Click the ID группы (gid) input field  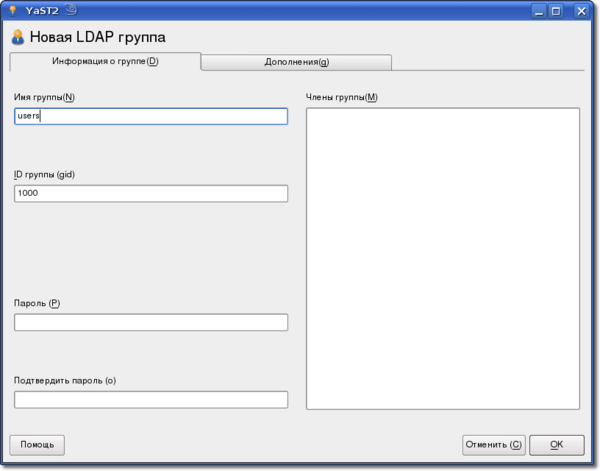pyautogui.click(x=151, y=193)
